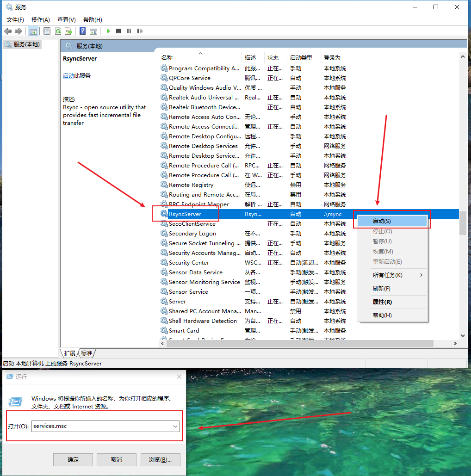Open the 文件(F) menu

pyautogui.click(x=15, y=20)
